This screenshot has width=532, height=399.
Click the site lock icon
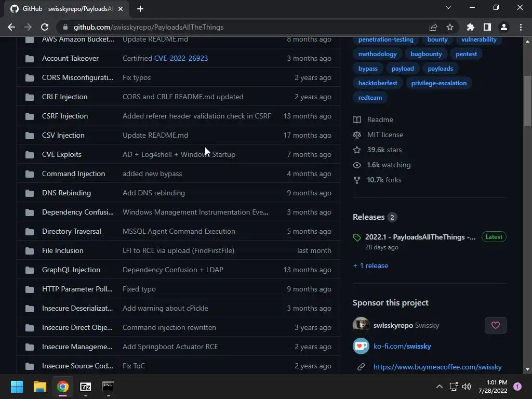65,27
